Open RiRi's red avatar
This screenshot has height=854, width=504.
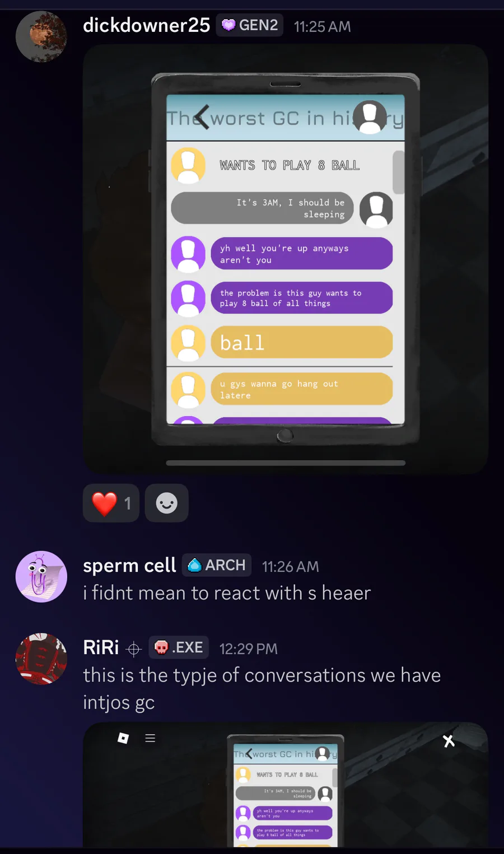tap(41, 659)
